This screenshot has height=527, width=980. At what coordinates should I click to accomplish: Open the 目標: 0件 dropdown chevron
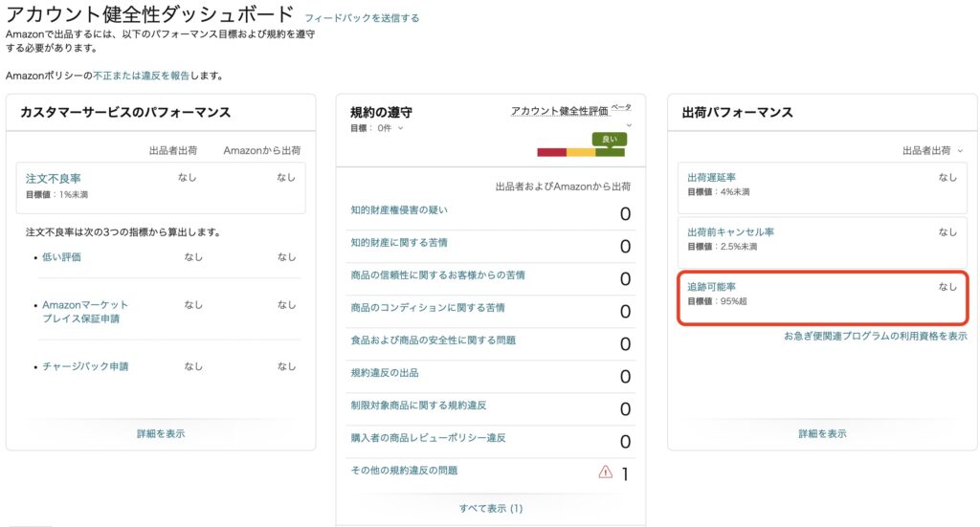(x=401, y=128)
